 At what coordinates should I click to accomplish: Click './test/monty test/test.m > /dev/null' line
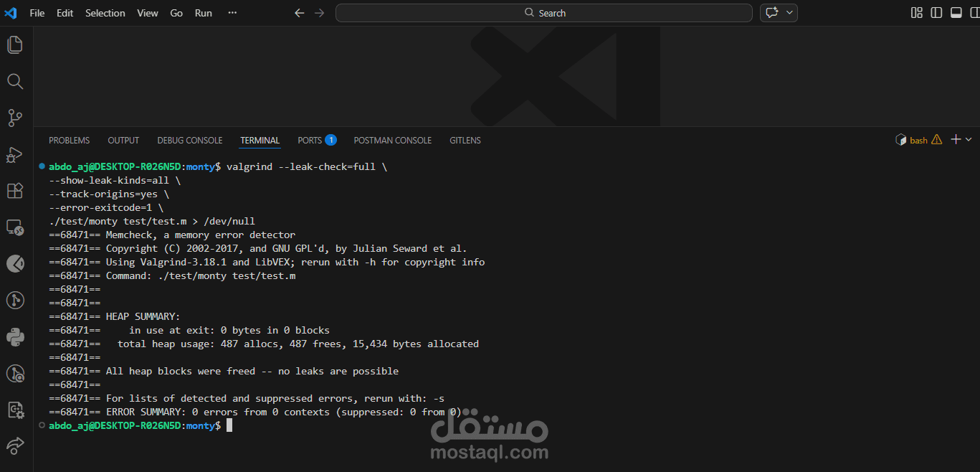click(x=152, y=221)
